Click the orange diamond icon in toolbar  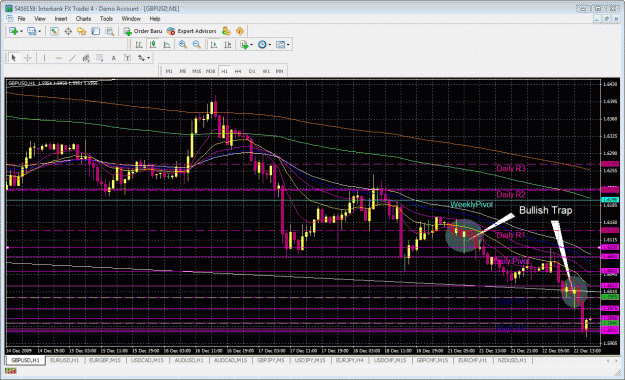coord(240,31)
